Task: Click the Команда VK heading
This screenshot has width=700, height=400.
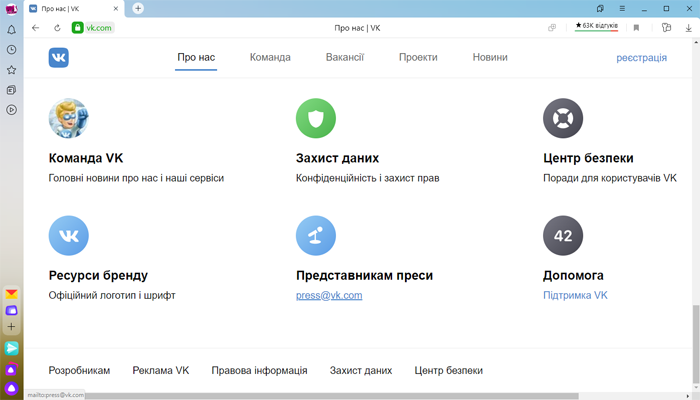Action: [x=86, y=158]
